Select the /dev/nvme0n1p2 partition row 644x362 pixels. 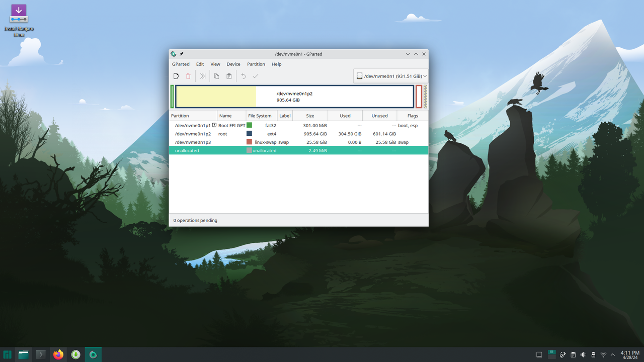point(298,134)
